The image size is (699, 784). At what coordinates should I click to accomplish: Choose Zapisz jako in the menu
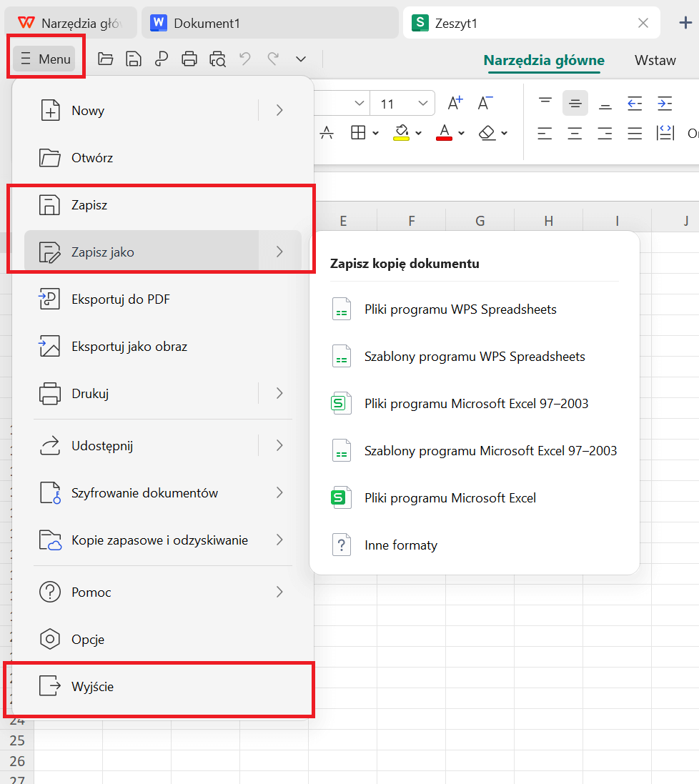click(x=141, y=252)
